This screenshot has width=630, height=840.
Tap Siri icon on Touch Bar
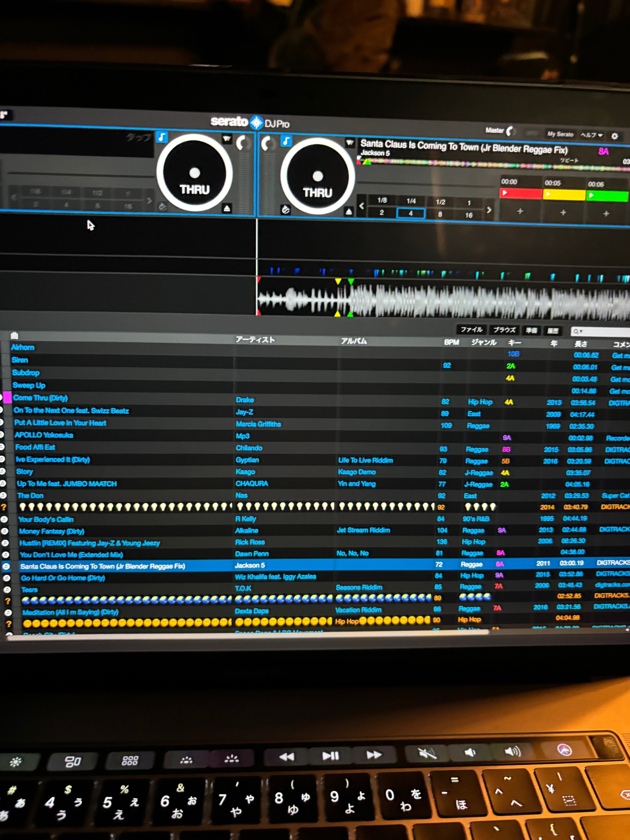(564, 750)
